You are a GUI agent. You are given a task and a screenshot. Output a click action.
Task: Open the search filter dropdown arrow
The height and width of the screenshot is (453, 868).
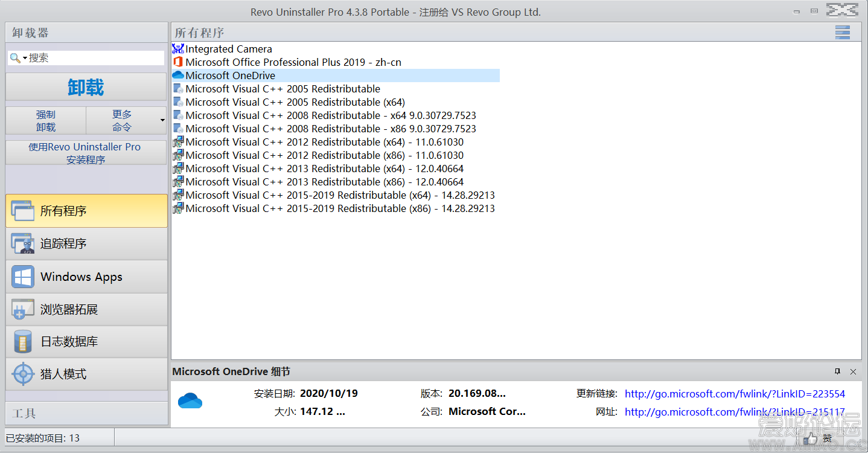[x=25, y=58]
